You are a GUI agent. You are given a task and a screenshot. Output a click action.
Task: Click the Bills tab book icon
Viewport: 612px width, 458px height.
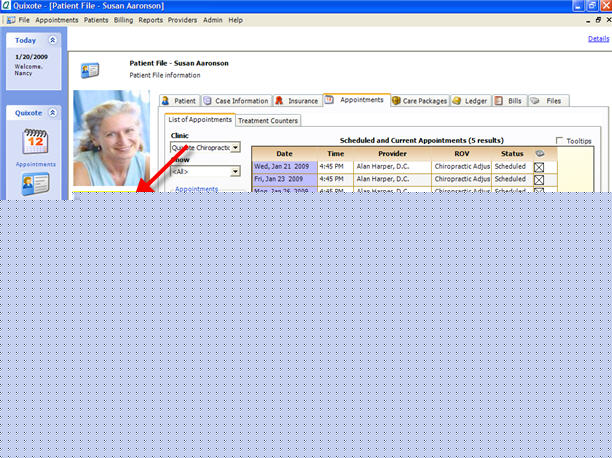tap(498, 101)
